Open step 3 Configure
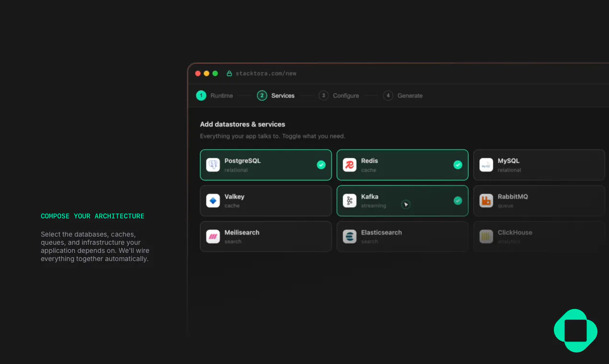The image size is (609, 364). 339,95
